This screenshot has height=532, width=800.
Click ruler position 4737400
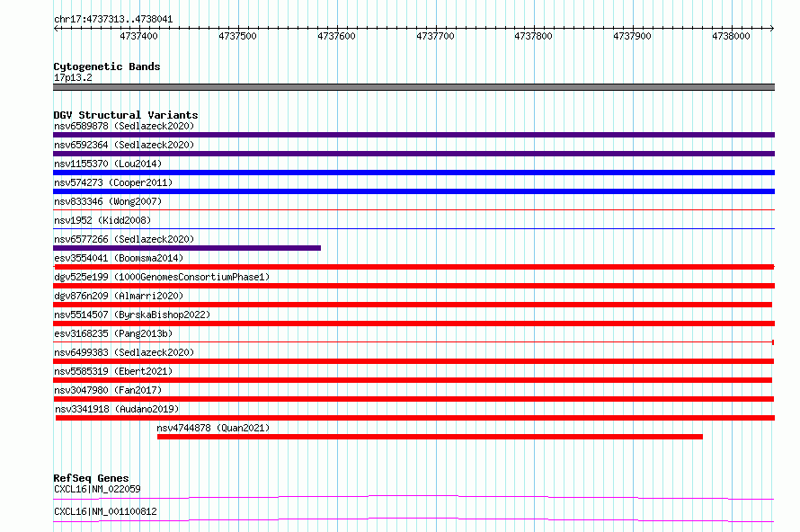tap(138, 36)
